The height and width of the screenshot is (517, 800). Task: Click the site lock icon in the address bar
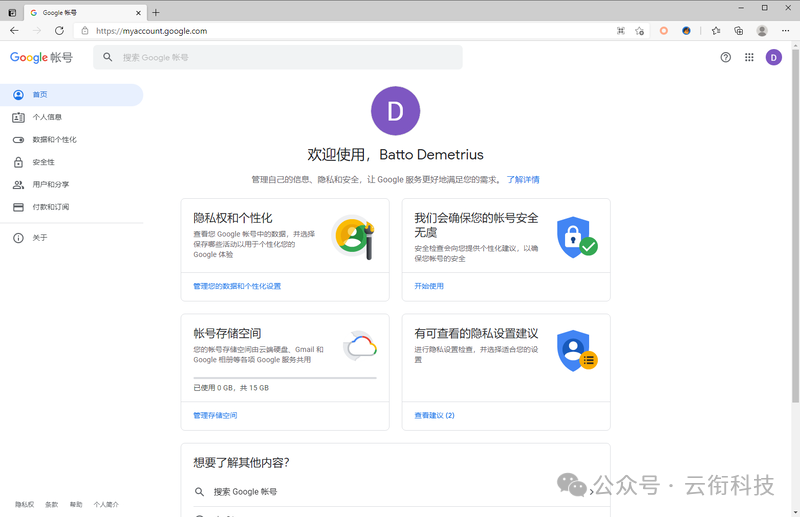point(85,31)
